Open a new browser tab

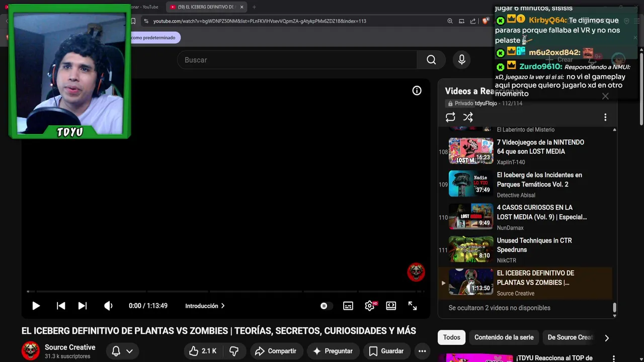pyautogui.click(x=254, y=7)
